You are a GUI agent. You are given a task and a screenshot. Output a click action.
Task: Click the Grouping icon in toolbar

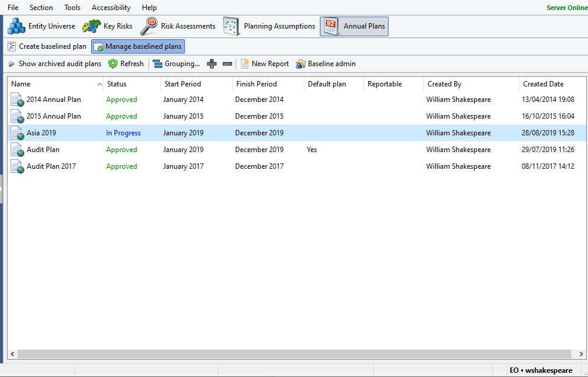pyautogui.click(x=157, y=64)
